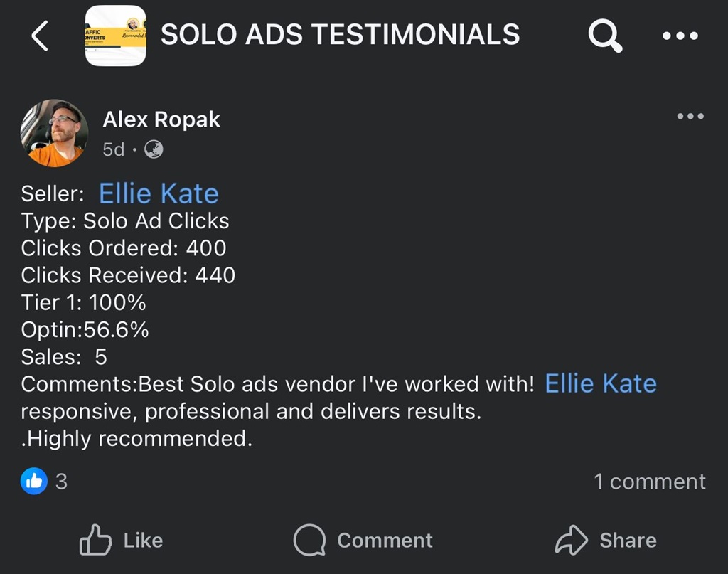Like the post by Alex Ropak
Viewport: 728px width, 574px height.
pyautogui.click(x=122, y=541)
